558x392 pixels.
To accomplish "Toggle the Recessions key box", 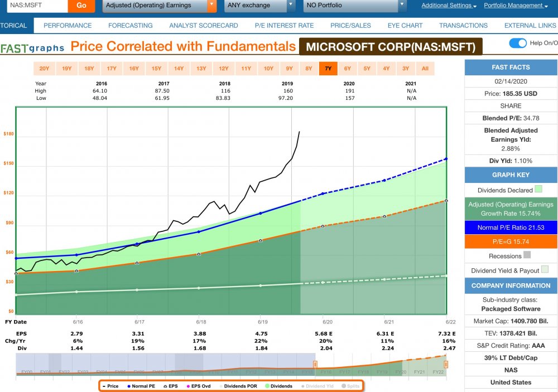I will [x=527, y=255].
